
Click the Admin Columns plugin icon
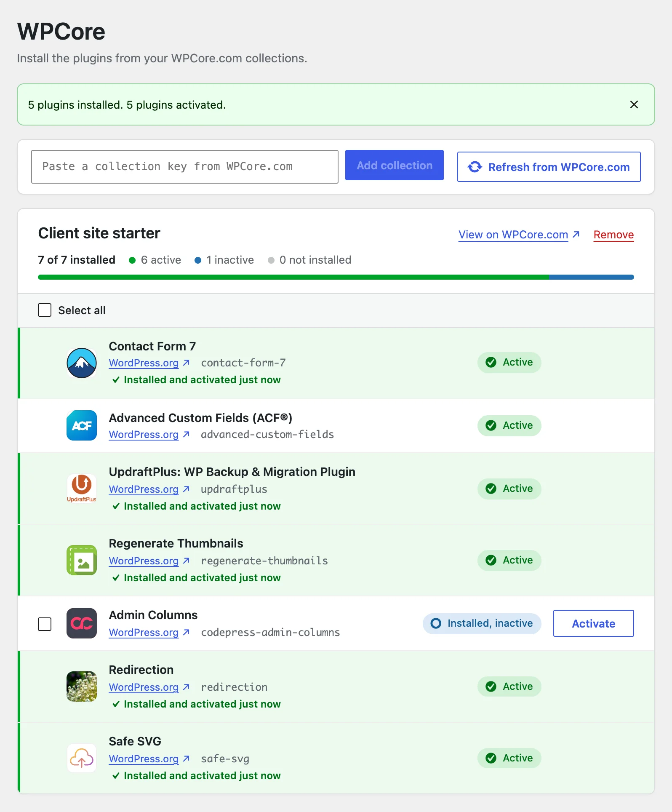tap(82, 623)
